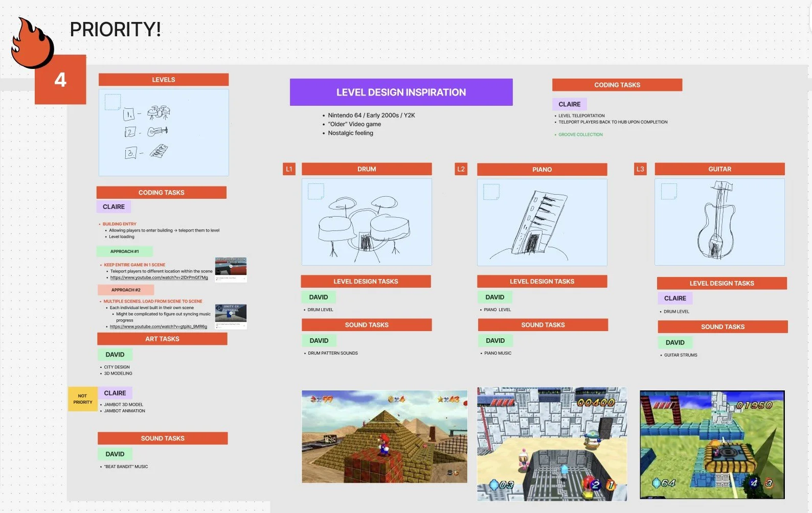Select the 3D MODELING bullet
Screen dimensions: 812x513
[118, 374]
